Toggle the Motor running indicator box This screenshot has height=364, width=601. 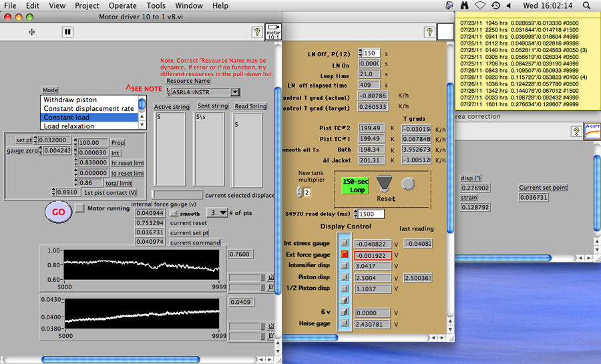[x=79, y=208]
